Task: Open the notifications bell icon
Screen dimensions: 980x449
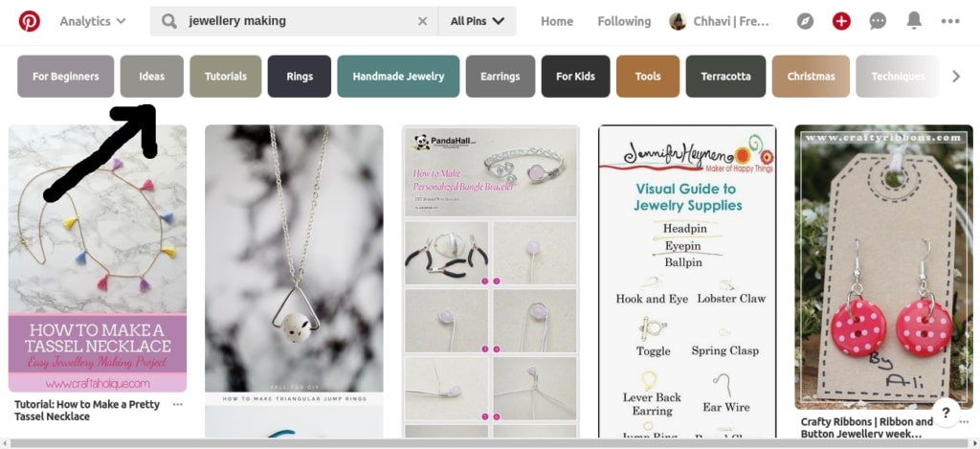Action: click(914, 21)
